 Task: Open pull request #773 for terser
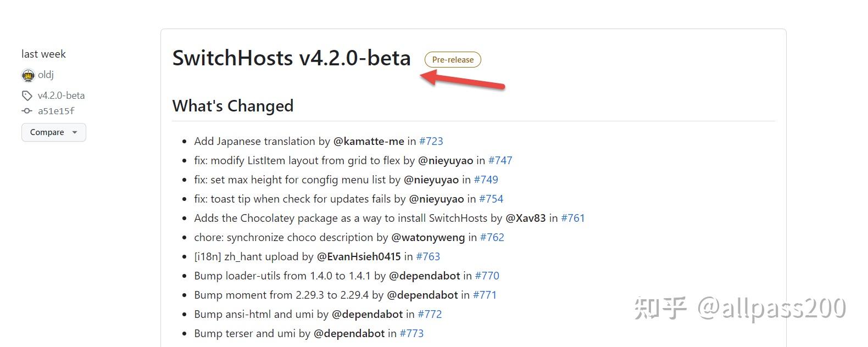(x=411, y=333)
